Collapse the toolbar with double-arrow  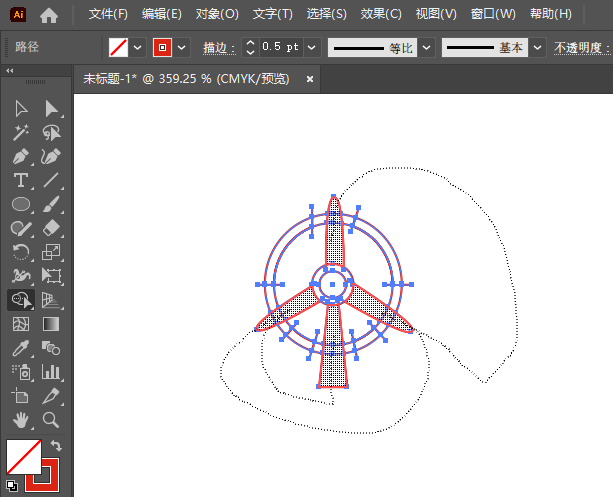pos(10,71)
